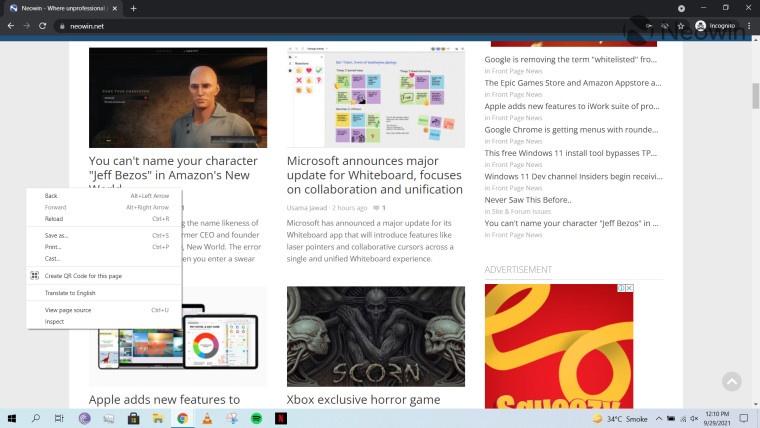
Task: Open headline 'Xbox exclusive horror game'
Action: (364, 400)
